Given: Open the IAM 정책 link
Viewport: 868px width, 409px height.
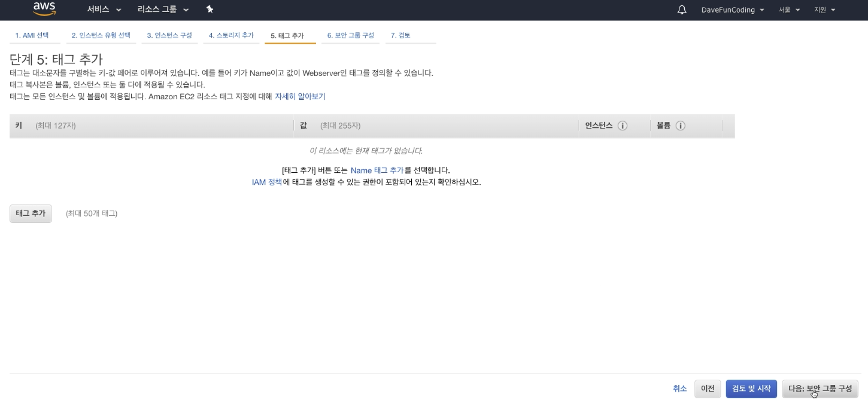Looking at the screenshot, I should pos(267,182).
